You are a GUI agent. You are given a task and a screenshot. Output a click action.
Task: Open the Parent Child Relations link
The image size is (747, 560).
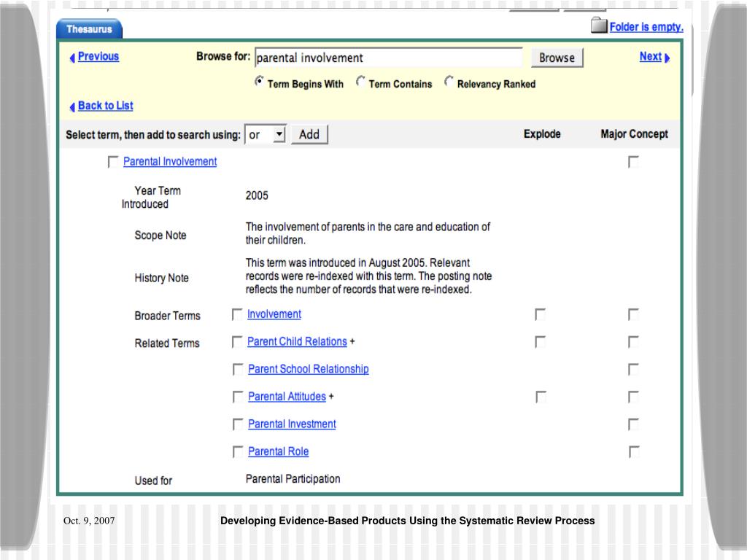point(298,341)
